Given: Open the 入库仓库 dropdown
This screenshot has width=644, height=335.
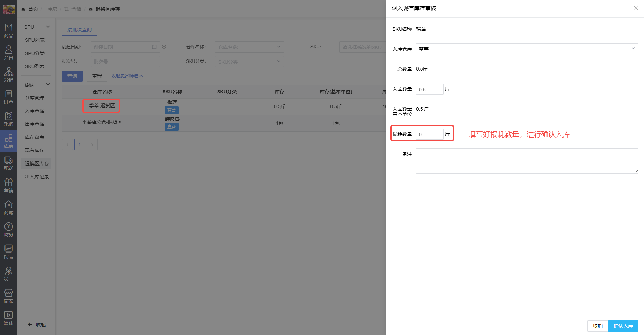Looking at the screenshot, I should [x=527, y=49].
